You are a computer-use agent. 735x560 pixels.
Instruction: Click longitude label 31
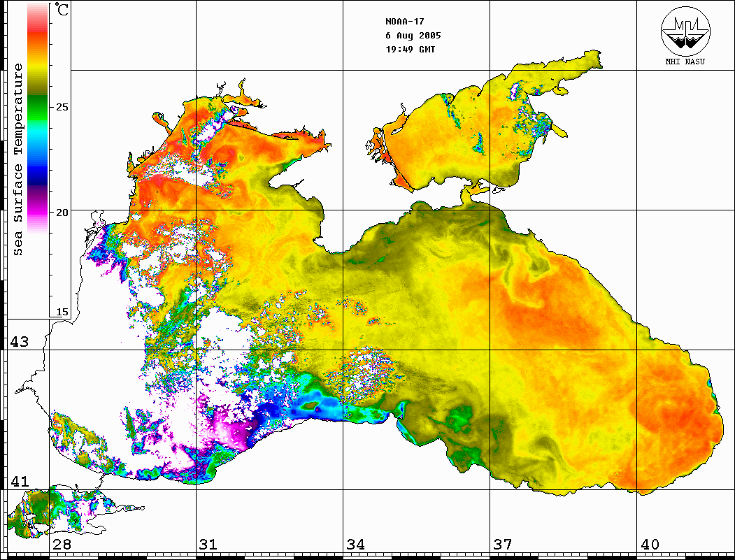208,544
